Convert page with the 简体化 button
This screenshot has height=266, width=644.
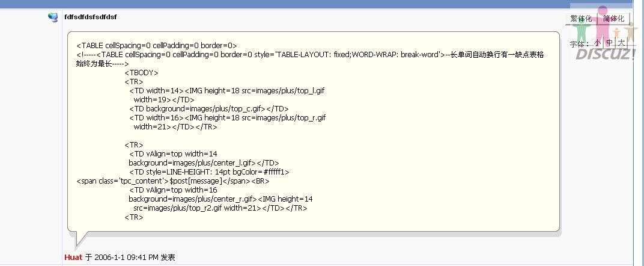pos(613,19)
